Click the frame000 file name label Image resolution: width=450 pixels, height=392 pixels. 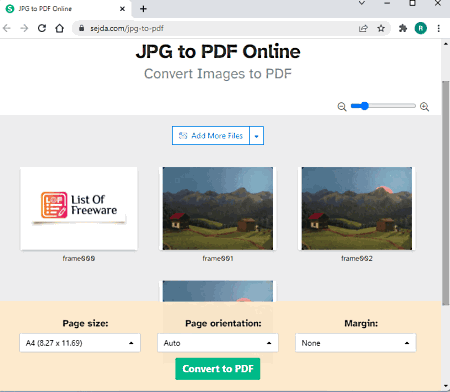point(79,258)
